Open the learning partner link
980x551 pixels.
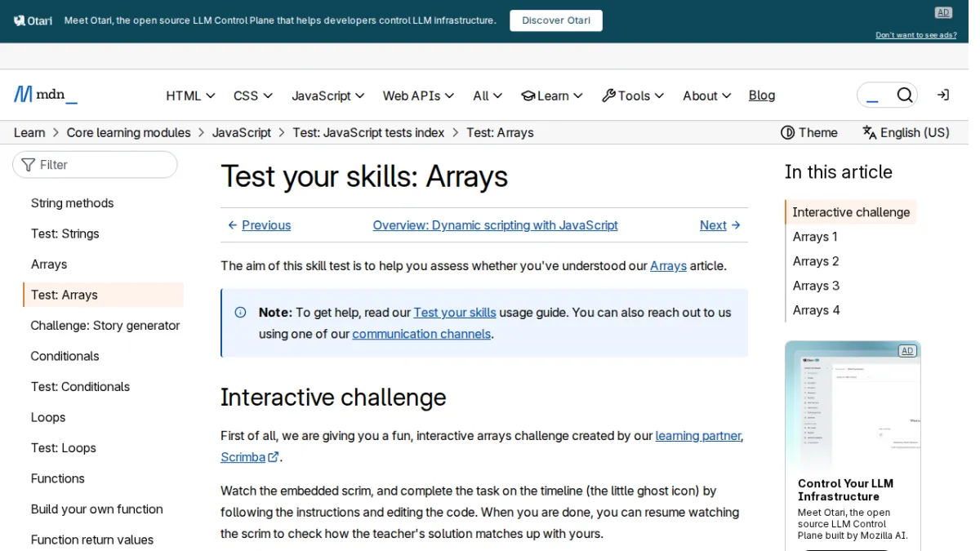[698, 436]
